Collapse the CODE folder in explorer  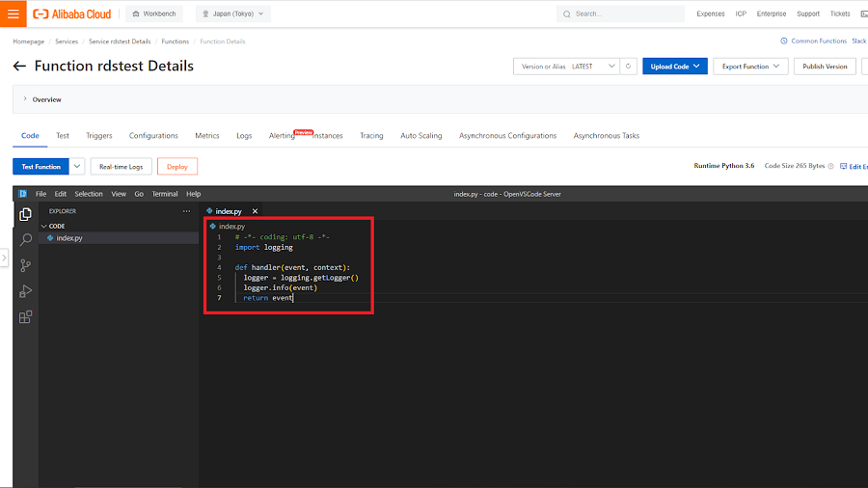tap(43, 226)
